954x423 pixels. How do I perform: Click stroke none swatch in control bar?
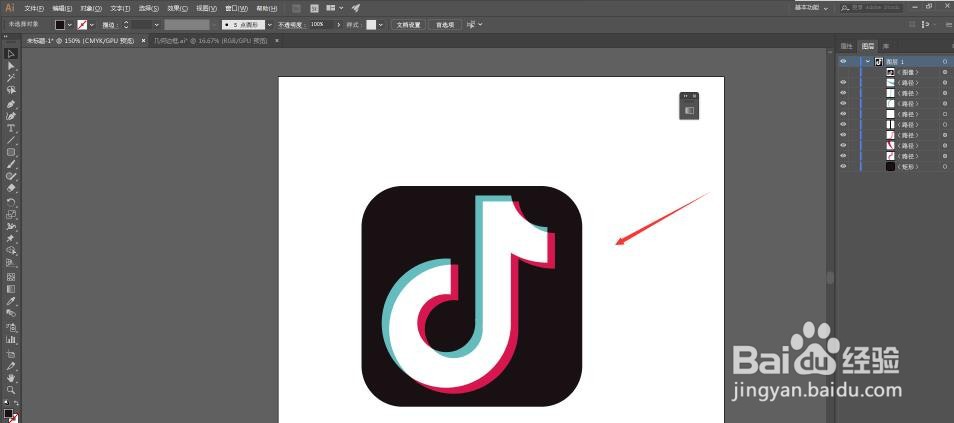pyautogui.click(x=82, y=25)
